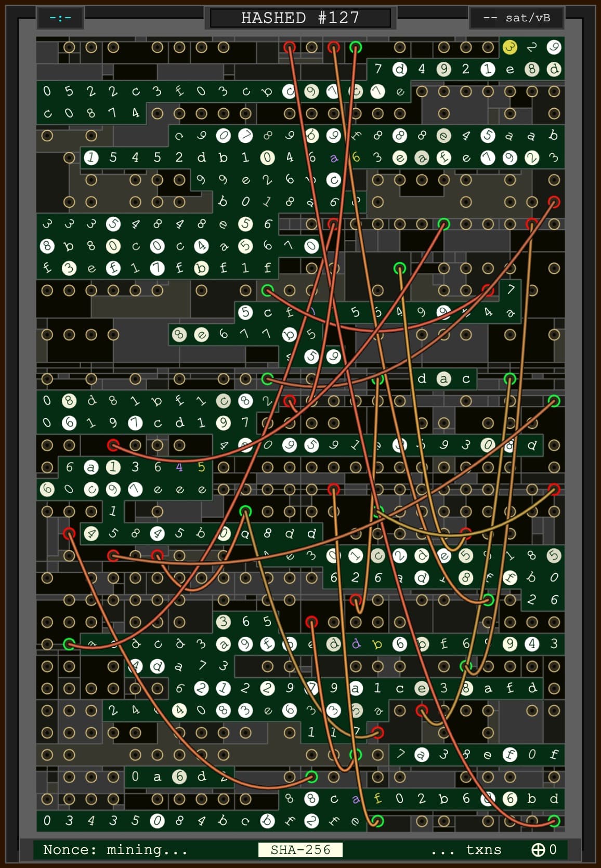Click the green jack in the top row
Image resolution: width=601 pixels, height=868 pixels.
(356, 47)
